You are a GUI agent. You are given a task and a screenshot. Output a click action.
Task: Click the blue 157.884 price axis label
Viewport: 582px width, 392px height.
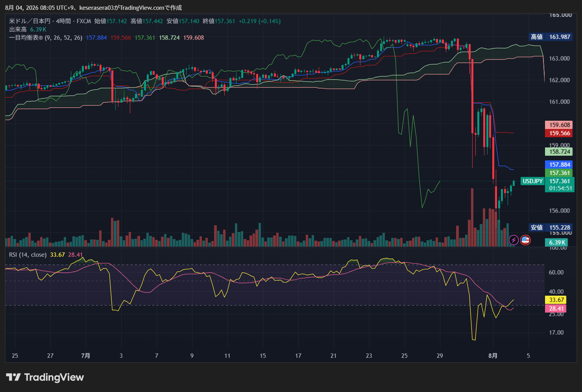[560, 164]
